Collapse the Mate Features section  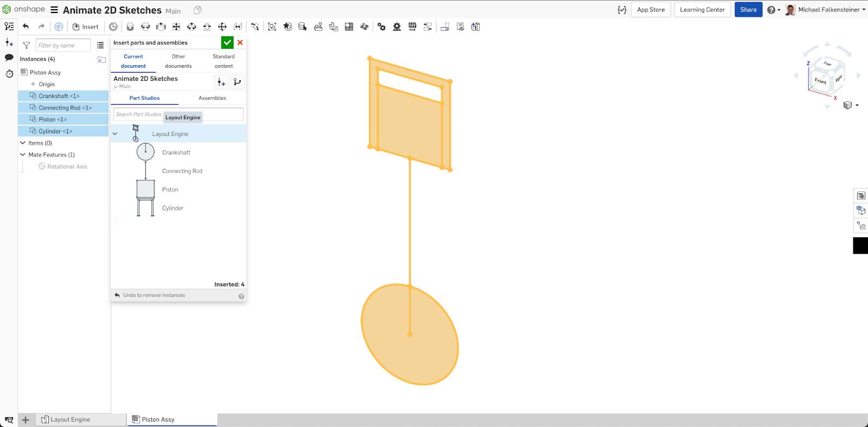pyautogui.click(x=23, y=154)
